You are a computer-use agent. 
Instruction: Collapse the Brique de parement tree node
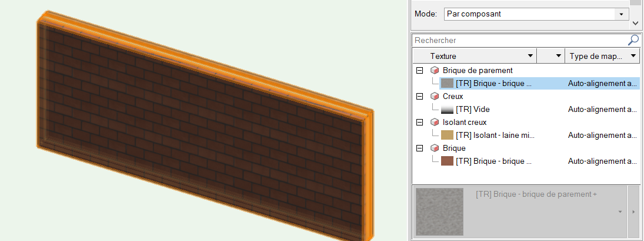[419, 71]
